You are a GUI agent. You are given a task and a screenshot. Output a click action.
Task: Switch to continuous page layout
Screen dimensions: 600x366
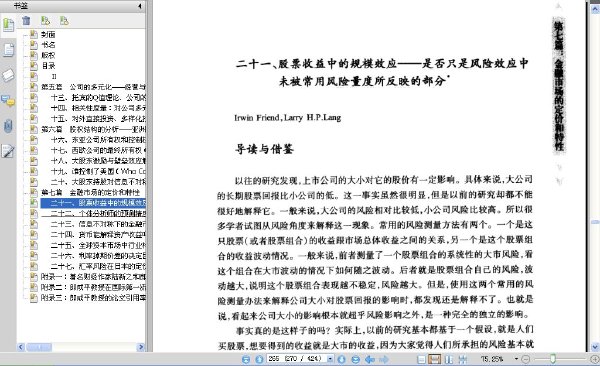pos(435,359)
